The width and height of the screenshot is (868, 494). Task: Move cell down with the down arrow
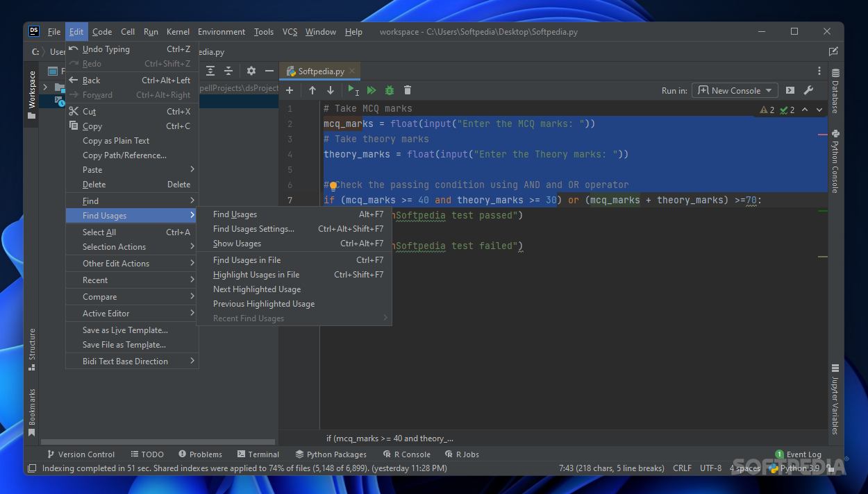click(x=331, y=91)
